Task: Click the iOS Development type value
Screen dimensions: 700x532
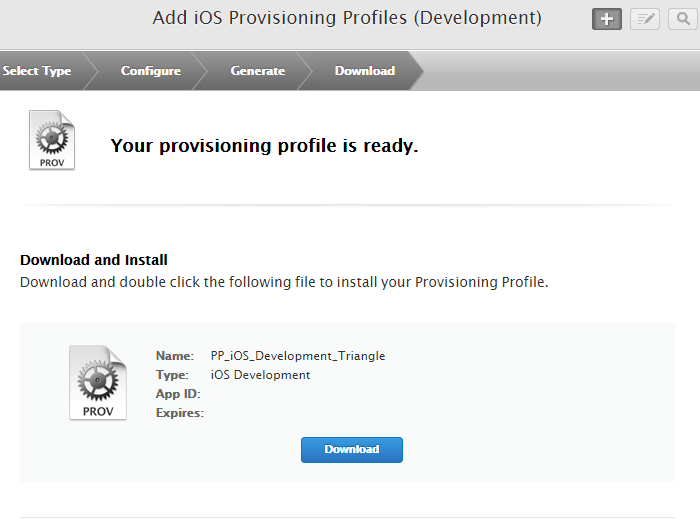Action: [260, 375]
